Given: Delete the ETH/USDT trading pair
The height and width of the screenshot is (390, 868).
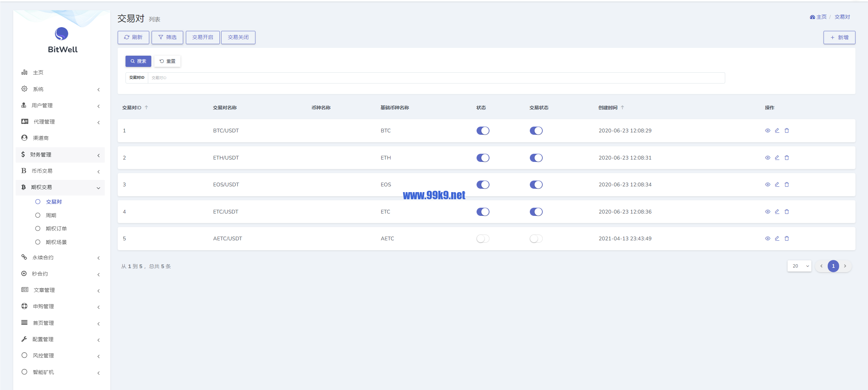Looking at the screenshot, I should click(787, 158).
